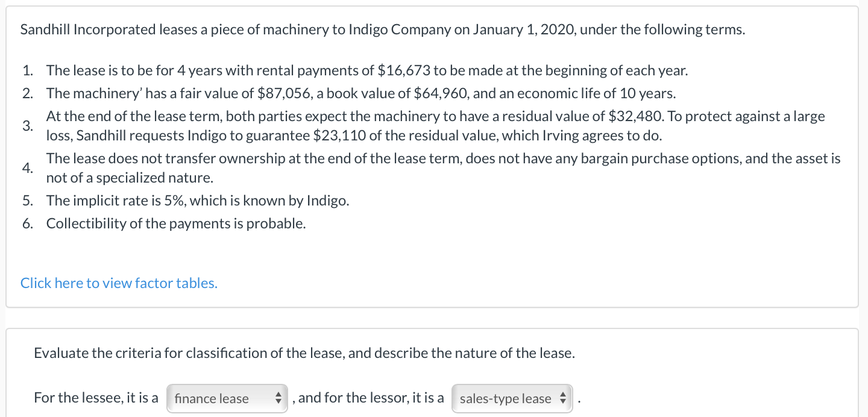
Task: Click item 6 about collectibility of payments
Action: tap(177, 223)
